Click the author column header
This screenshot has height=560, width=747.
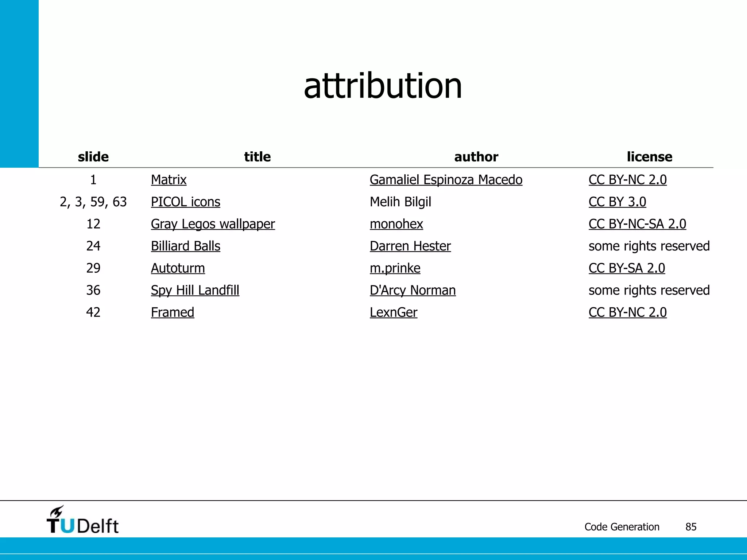476,157
